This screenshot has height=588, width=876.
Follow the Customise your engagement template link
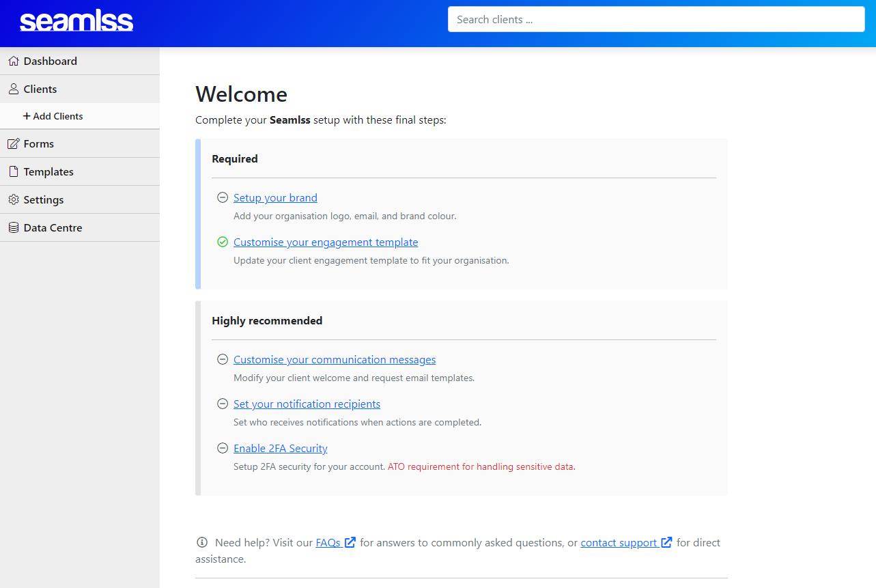pyautogui.click(x=326, y=242)
